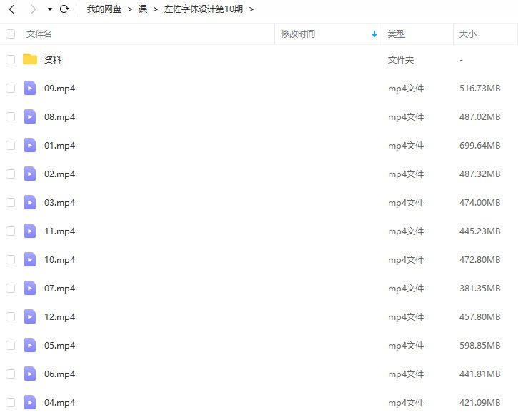Expand the breadcrumb chevron after 左佐字体设计第10期
The image size is (518, 420).
(251, 9)
